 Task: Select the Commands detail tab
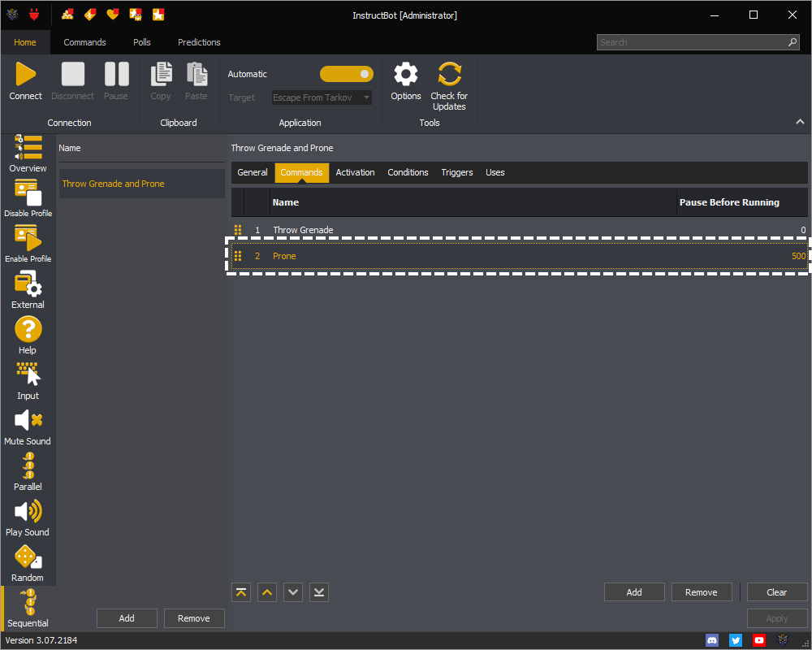tap(301, 172)
